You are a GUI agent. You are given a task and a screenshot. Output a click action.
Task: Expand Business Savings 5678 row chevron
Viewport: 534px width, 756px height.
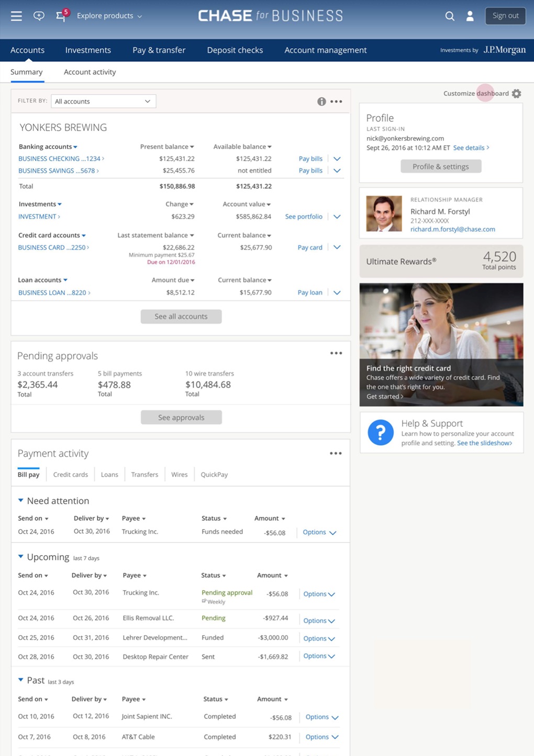click(337, 171)
